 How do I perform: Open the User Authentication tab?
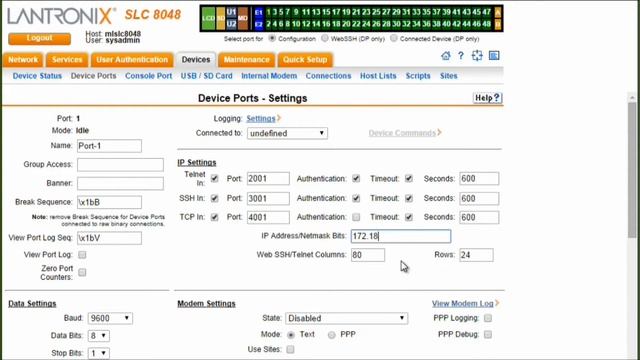(132, 60)
